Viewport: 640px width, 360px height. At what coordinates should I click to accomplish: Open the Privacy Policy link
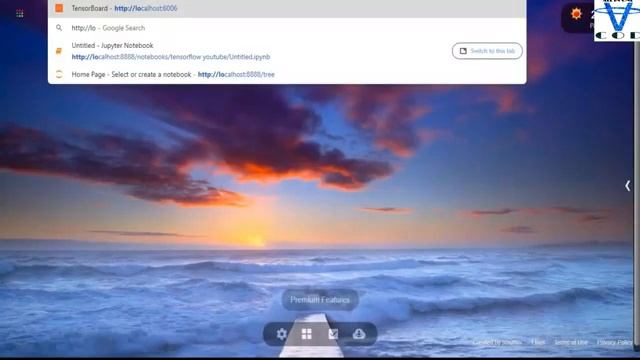pos(614,342)
